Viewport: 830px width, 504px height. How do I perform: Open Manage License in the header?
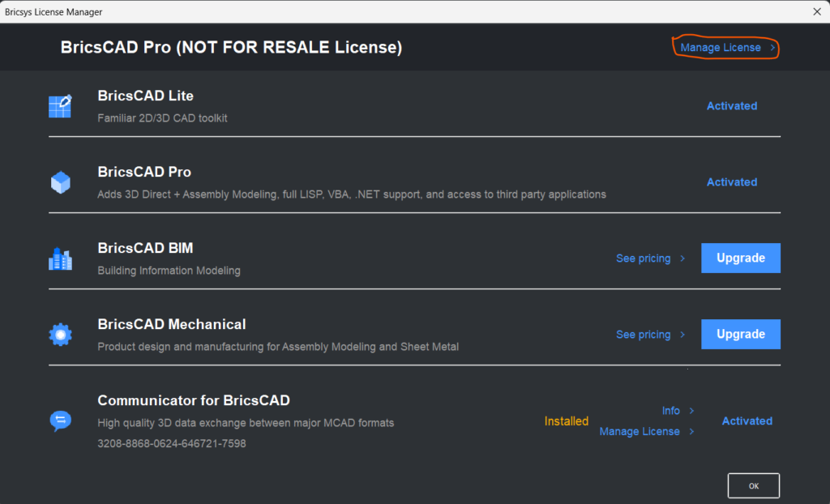tap(721, 48)
